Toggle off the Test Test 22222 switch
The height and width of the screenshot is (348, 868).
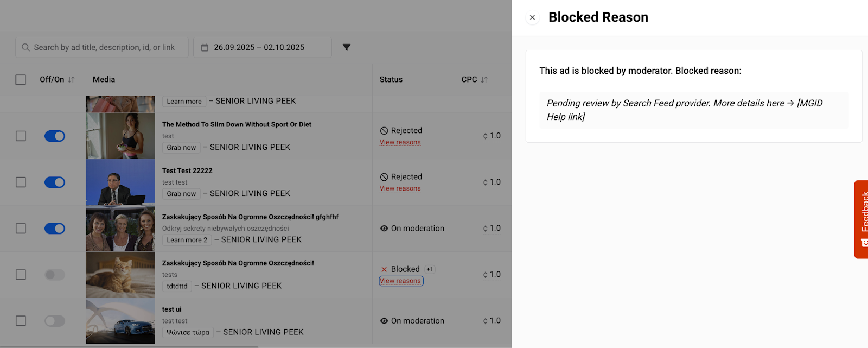[x=55, y=182]
